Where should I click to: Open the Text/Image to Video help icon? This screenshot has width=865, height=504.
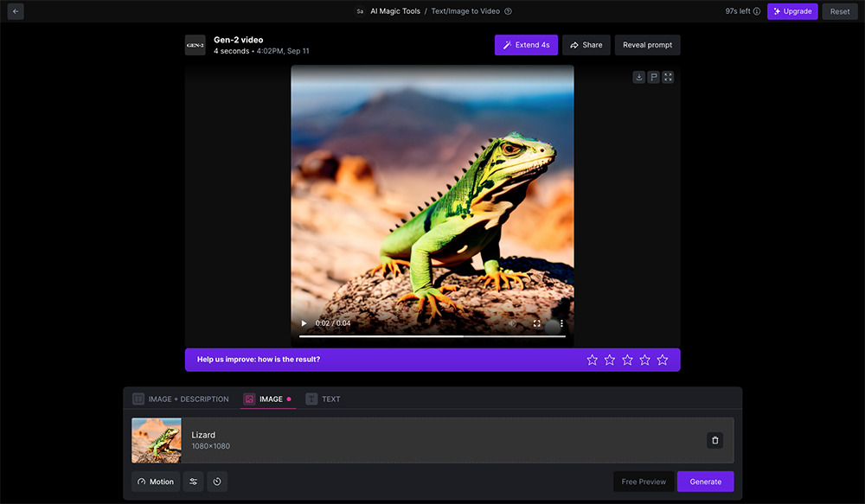click(x=508, y=11)
